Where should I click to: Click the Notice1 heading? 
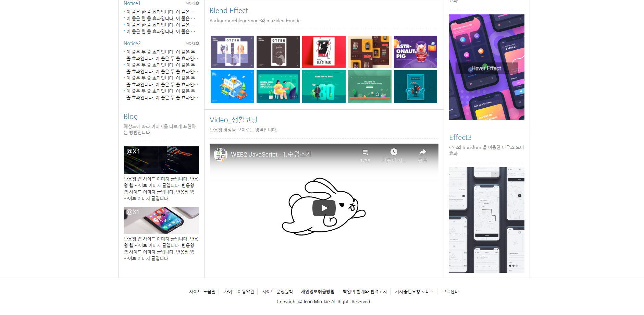click(132, 3)
